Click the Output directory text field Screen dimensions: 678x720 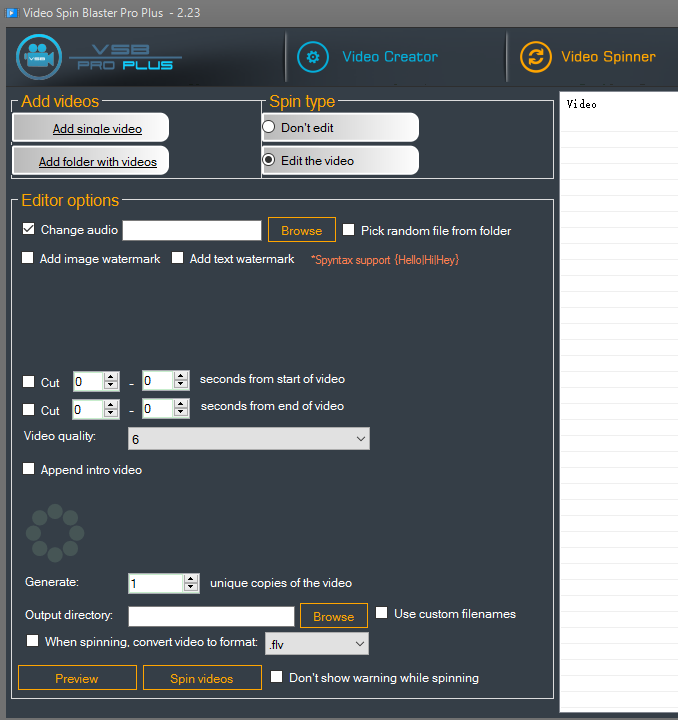pyautogui.click(x=211, y=616)
